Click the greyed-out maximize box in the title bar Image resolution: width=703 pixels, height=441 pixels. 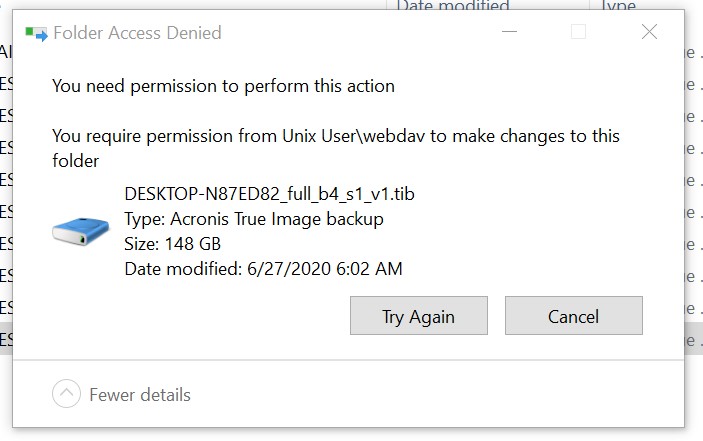point(578,32)
